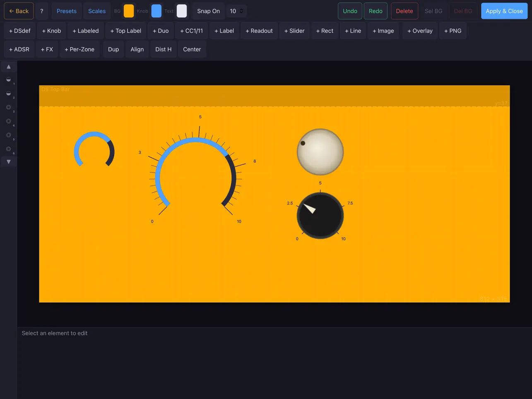Click the Align button
The width and height of the screenshot is (532, 399).
[137, 49]
